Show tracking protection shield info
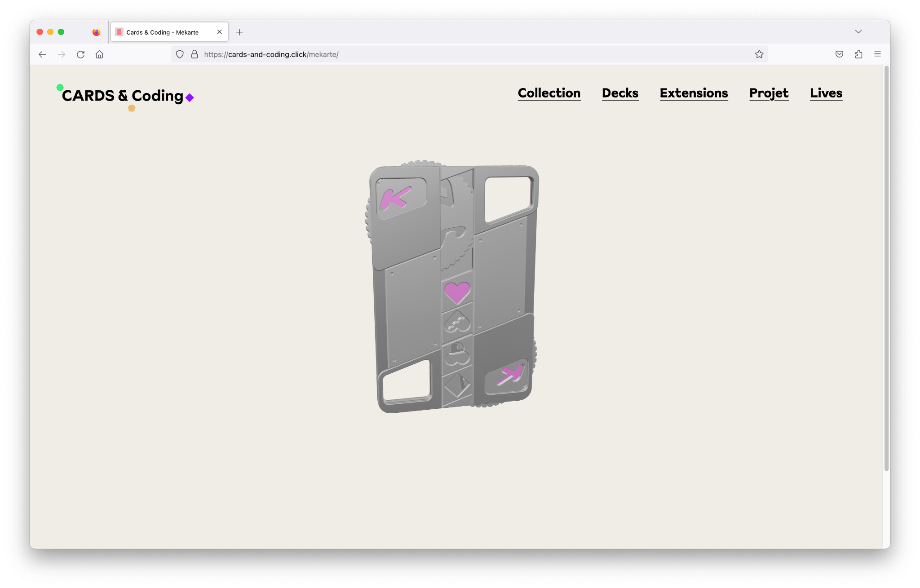The image size is (920, 588). (180, 54)
